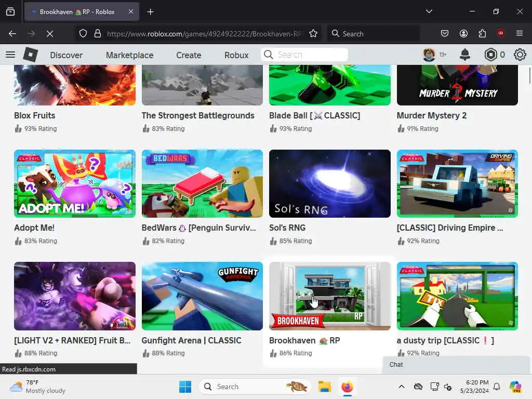Click the Firefox taskbar icon
The height and width of the screenshot is (399, 532).
coord(347,387)
